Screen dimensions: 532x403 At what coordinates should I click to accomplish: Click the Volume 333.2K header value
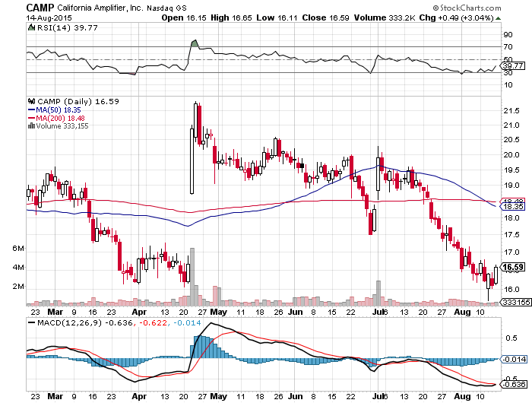pos(385,17)
